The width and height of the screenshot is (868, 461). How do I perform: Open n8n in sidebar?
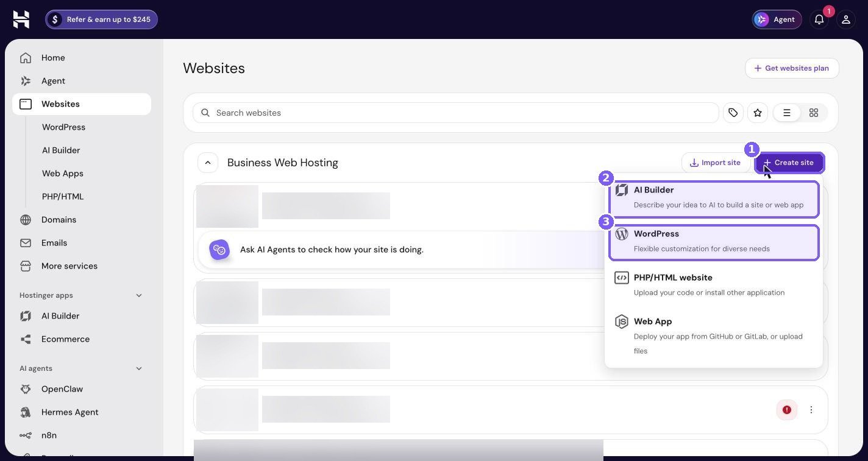click(82, 435)
